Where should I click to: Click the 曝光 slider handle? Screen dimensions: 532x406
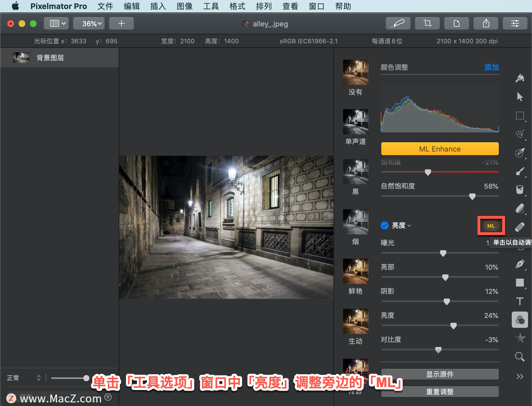443,253
